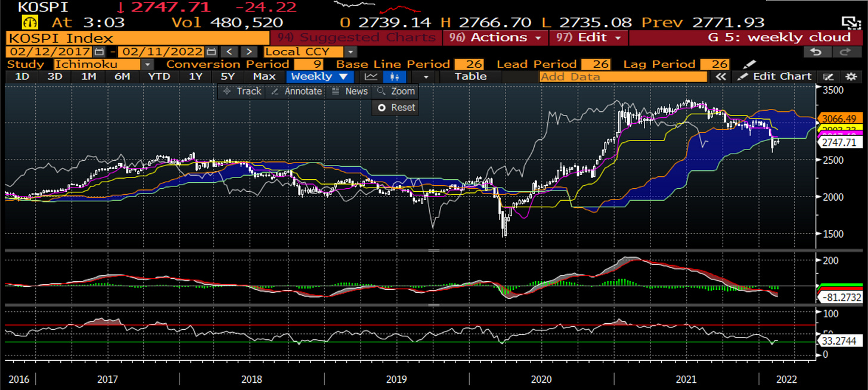Click 33.2744 RSI value label

point(840,342)
